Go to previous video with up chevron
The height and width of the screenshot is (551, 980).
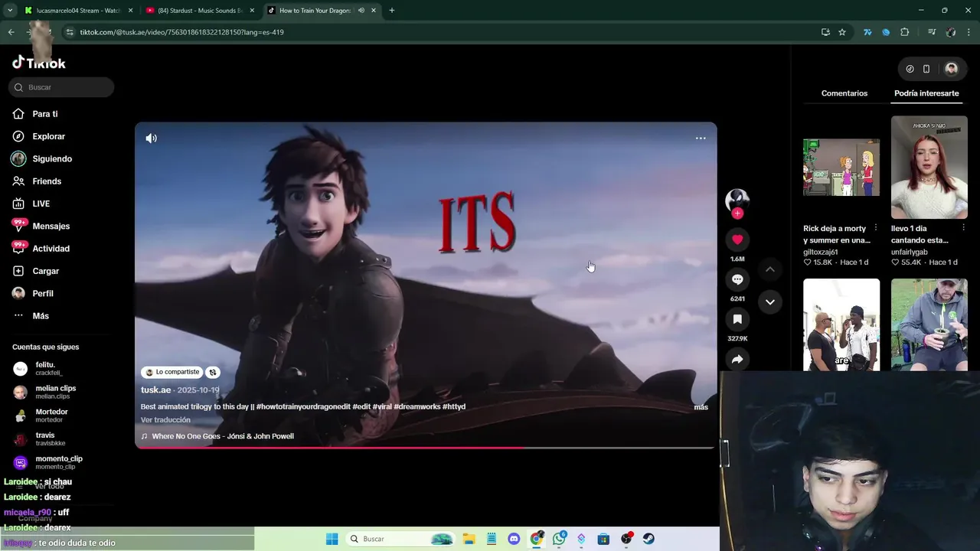click(770, 269)
